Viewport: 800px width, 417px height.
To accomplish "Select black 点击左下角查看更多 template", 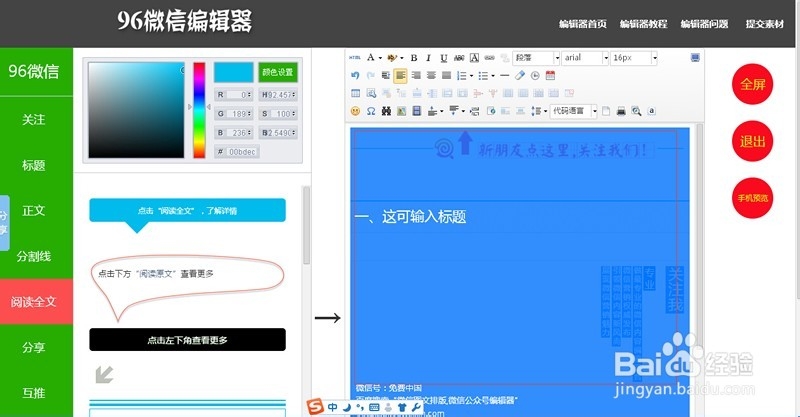I will 187,340.
